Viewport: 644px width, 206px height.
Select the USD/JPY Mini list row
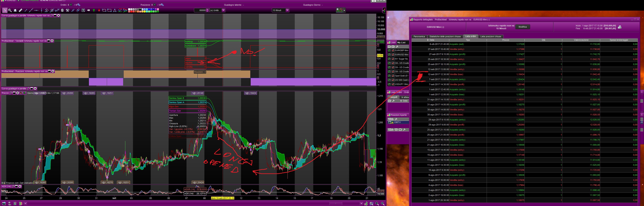tap(402, 84)
